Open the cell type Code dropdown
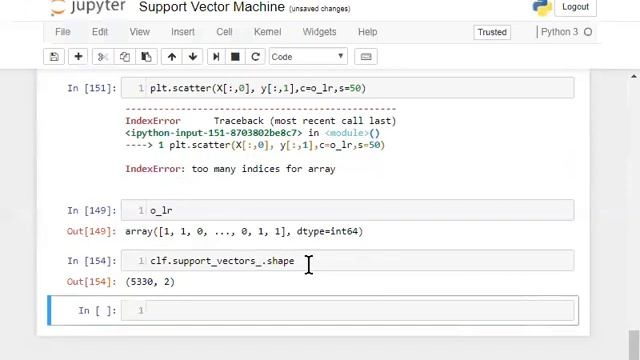Image resolution: width=640 pixels, height=360 pixels. click(x=308, y=57)
